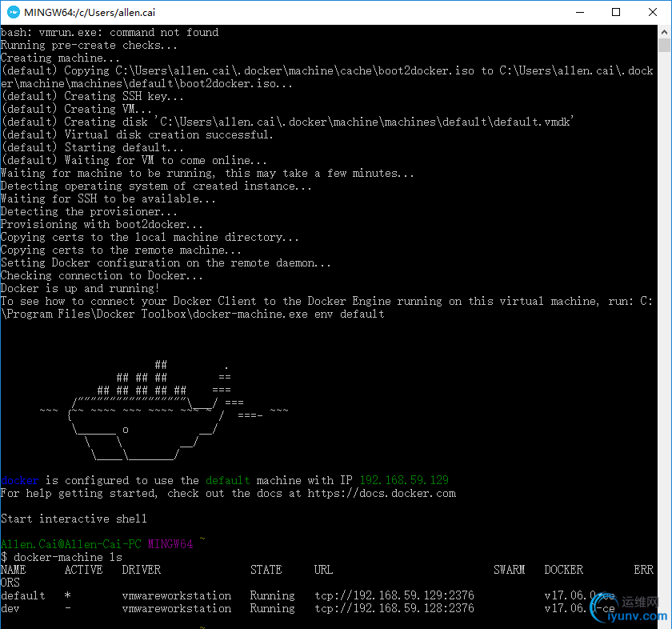
Task: Click the URL tcp://192.168.59.128:2376
Action: click(394, 609)
